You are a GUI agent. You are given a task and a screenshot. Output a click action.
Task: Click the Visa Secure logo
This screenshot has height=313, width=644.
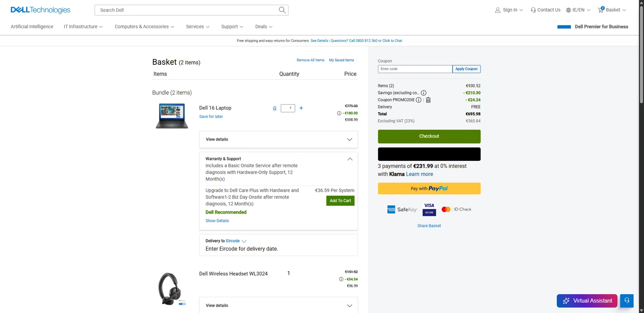tap(429, 209)
